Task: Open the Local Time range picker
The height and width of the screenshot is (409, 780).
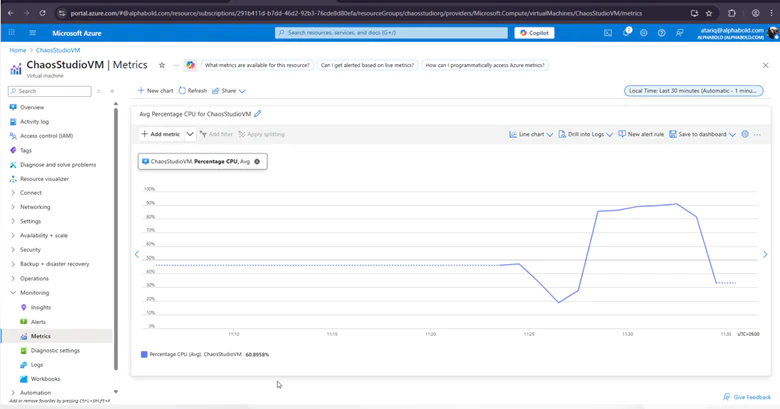Action: pyautogui.click(x=693, y=91)
